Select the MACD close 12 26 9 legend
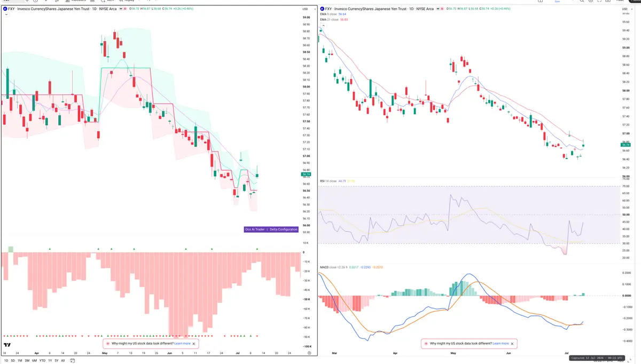Screen dimensions: 641x364 tap(350, 267)
